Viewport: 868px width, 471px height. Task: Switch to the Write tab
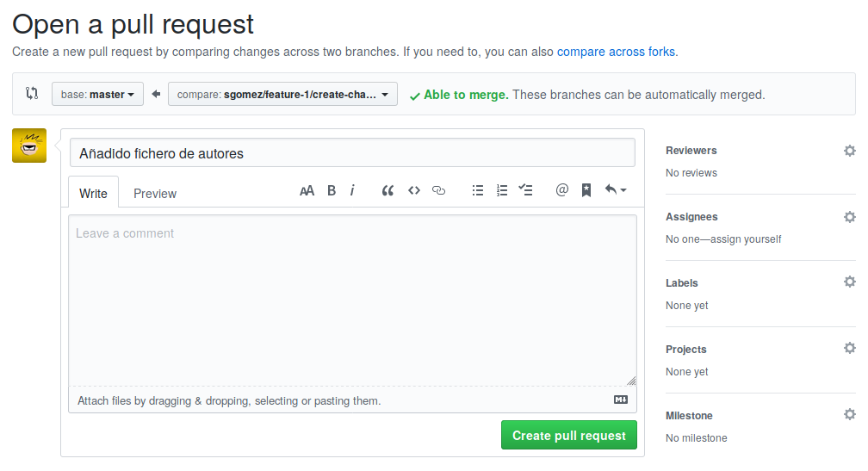tap(94, 193)
